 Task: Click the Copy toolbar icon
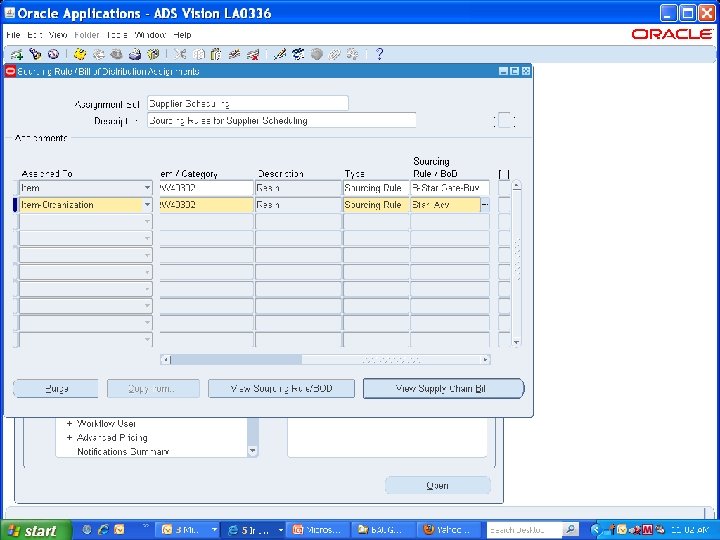point(198,55)
